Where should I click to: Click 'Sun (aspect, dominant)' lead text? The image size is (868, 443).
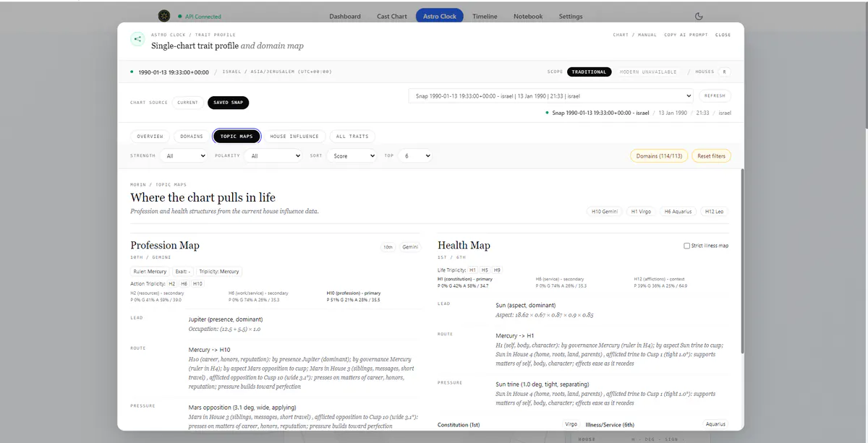click(x=526, y=305)
